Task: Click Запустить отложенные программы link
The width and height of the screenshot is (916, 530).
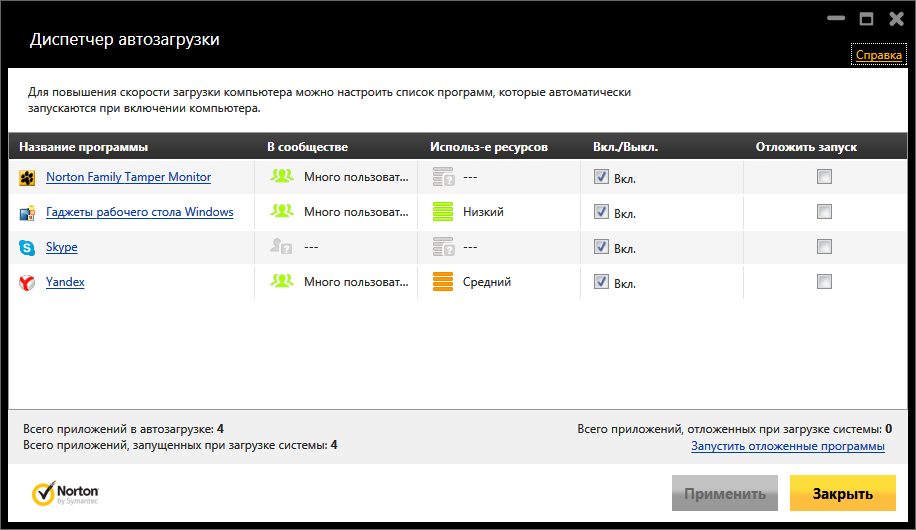Action: (x=787, y=446)
